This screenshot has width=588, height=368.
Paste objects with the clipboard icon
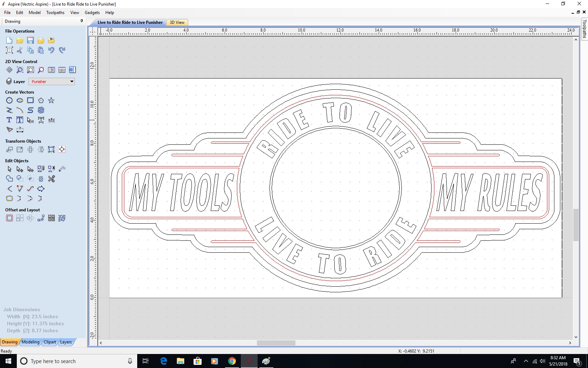(41, 50)
